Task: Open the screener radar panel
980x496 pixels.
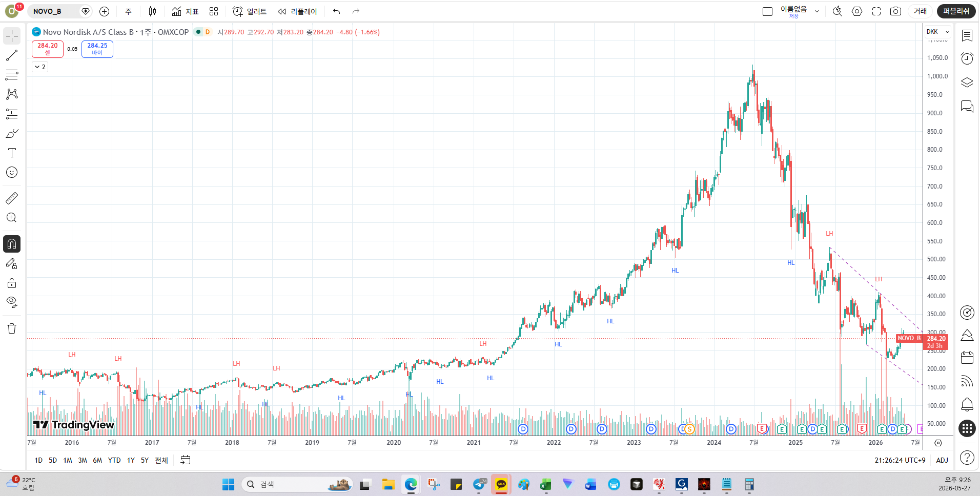Action: click(x=967, y=312)
